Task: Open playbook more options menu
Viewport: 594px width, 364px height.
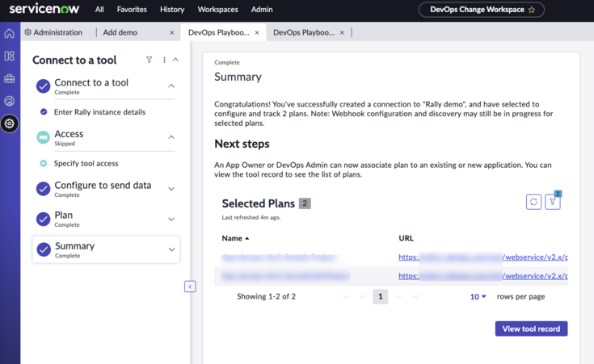Action: click(x=164, y=60)
